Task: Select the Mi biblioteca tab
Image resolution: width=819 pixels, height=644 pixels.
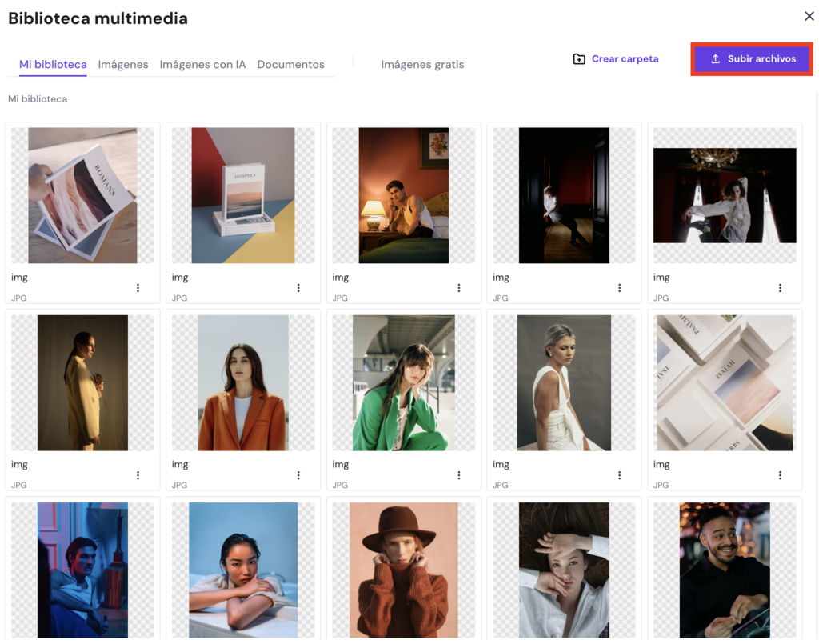Action: [x=52, y=64]
